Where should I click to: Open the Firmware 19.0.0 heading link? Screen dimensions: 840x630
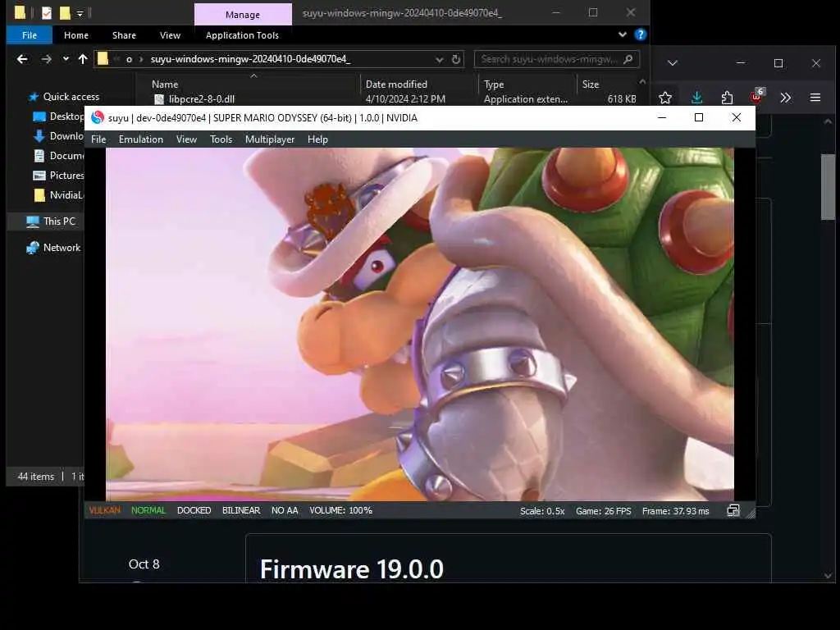click(x=351, y=569)
